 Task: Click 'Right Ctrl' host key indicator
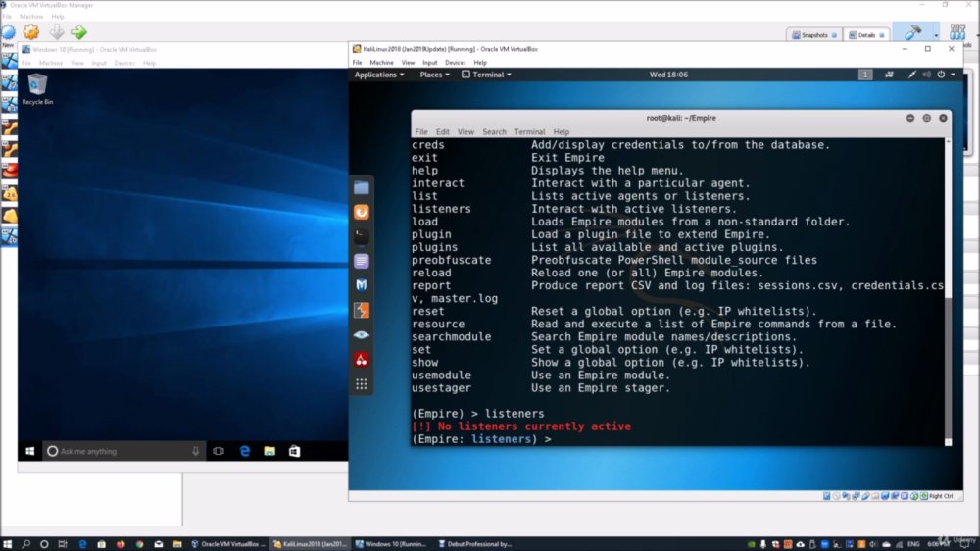[941, 496]
